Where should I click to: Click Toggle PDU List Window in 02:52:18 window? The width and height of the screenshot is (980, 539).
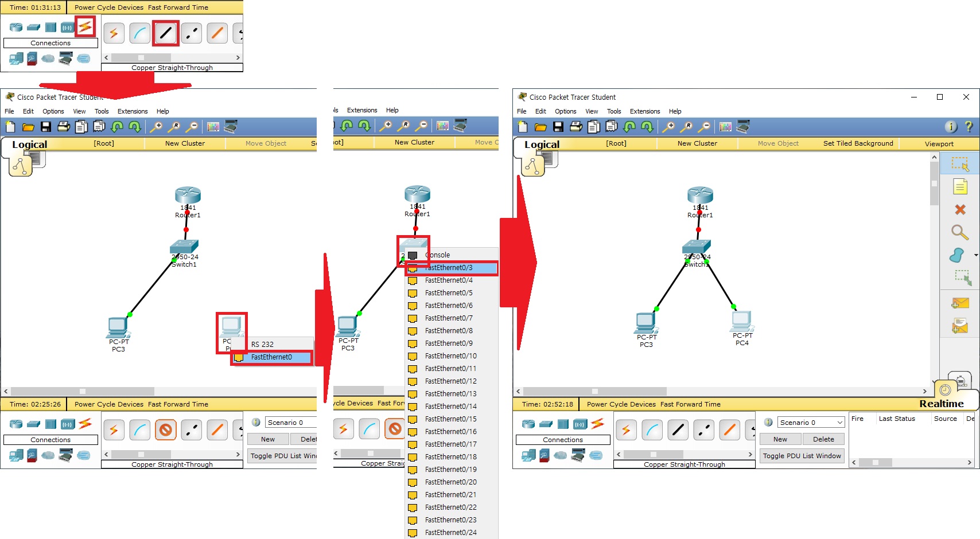(x=802, y=456)
